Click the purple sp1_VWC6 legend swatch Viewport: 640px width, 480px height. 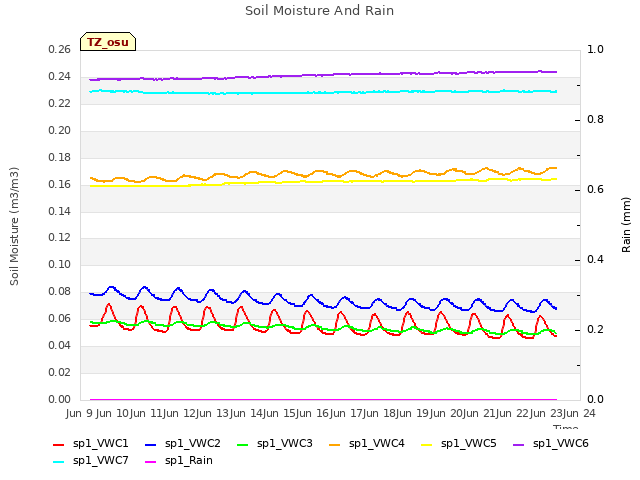click(519, 445)
